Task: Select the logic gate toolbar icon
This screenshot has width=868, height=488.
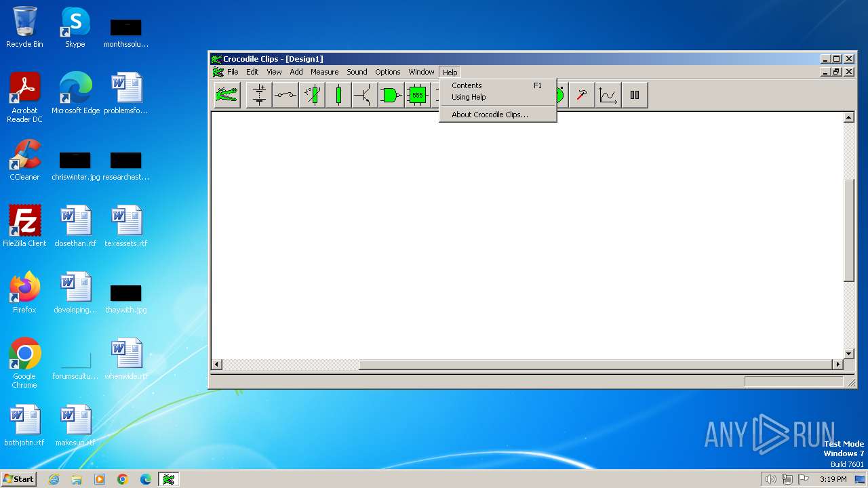Action: pos(391,95)
